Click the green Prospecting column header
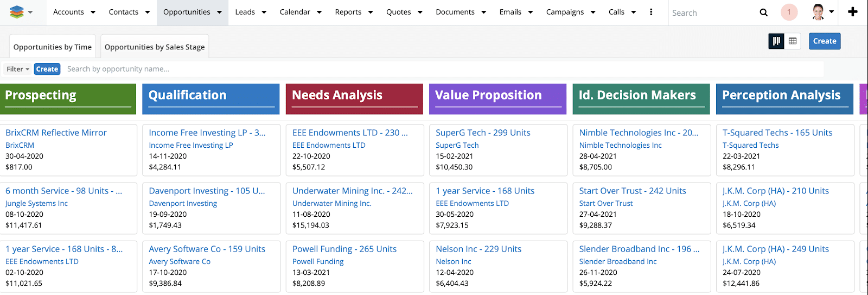The width and height of the screenshot is (868, 295). pyautogui.click(x=68, y=99)
